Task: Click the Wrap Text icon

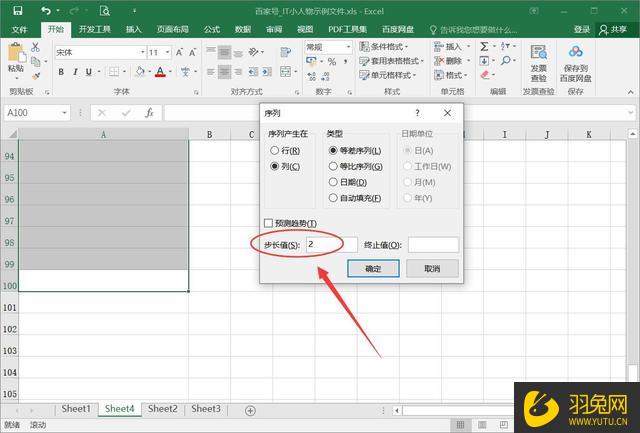Action: 285,52
